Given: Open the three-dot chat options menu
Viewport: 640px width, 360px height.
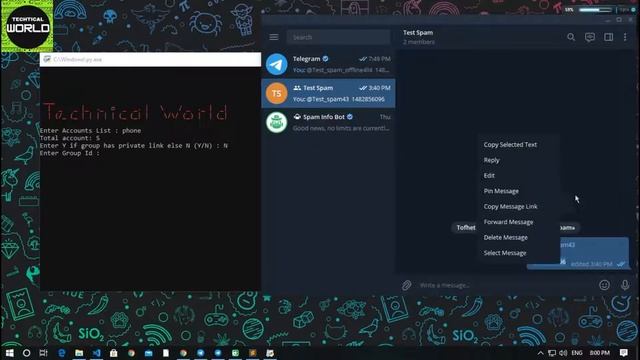Looking at the screenshot, I should tap(625, 37).
